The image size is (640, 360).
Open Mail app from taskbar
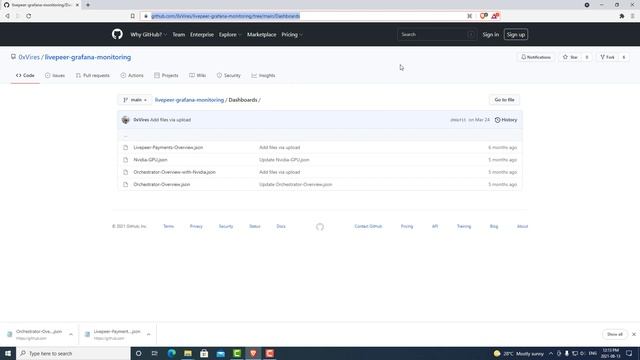tap(220, 353)
